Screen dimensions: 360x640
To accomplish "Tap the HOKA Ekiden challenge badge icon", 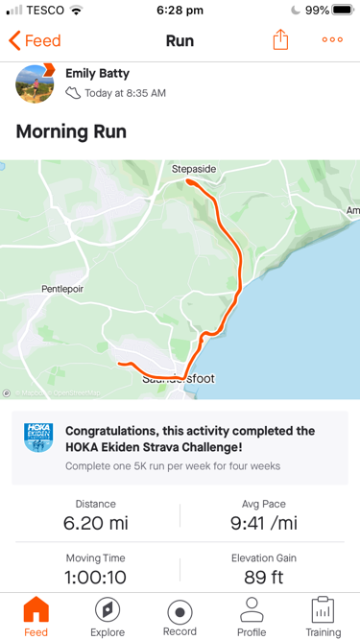I will tap(39, 437).
